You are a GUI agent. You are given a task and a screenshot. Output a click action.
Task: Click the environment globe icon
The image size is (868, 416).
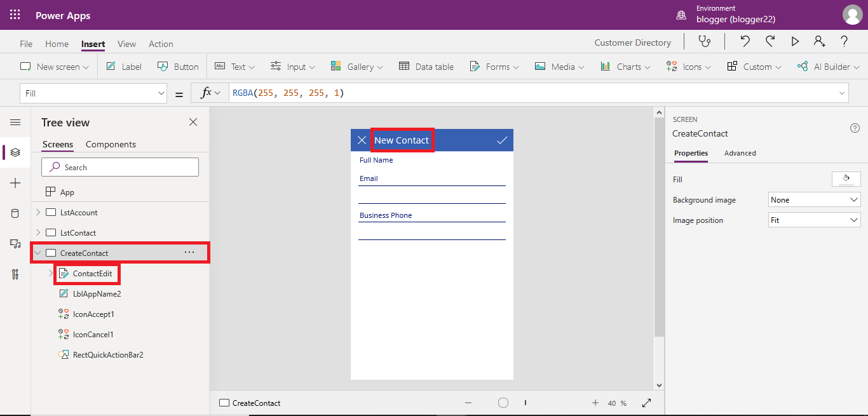(681, 15)
